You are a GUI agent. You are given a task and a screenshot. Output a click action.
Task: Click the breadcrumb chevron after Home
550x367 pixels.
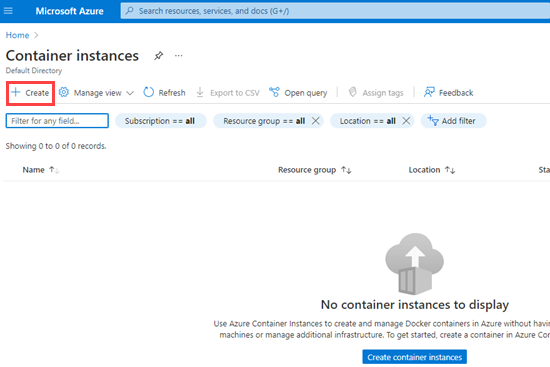36,35
